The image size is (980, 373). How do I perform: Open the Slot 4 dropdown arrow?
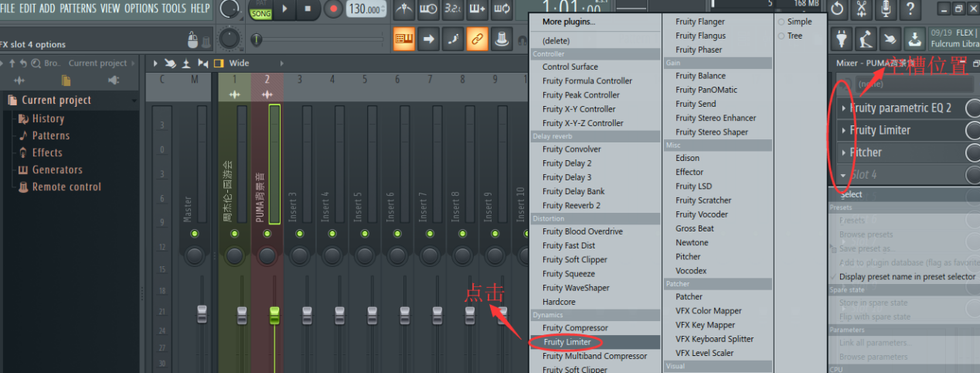tap(843, 175)
